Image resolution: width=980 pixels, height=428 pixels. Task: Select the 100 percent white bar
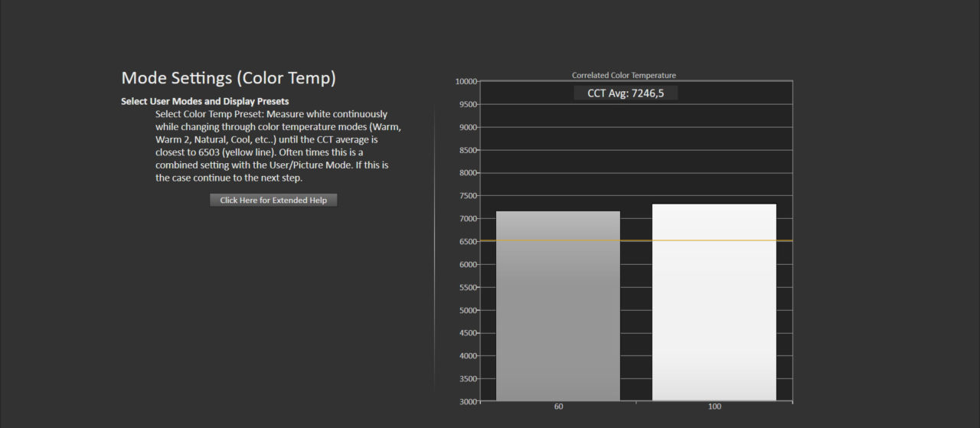pyautogui.click(x=714, y=302)
